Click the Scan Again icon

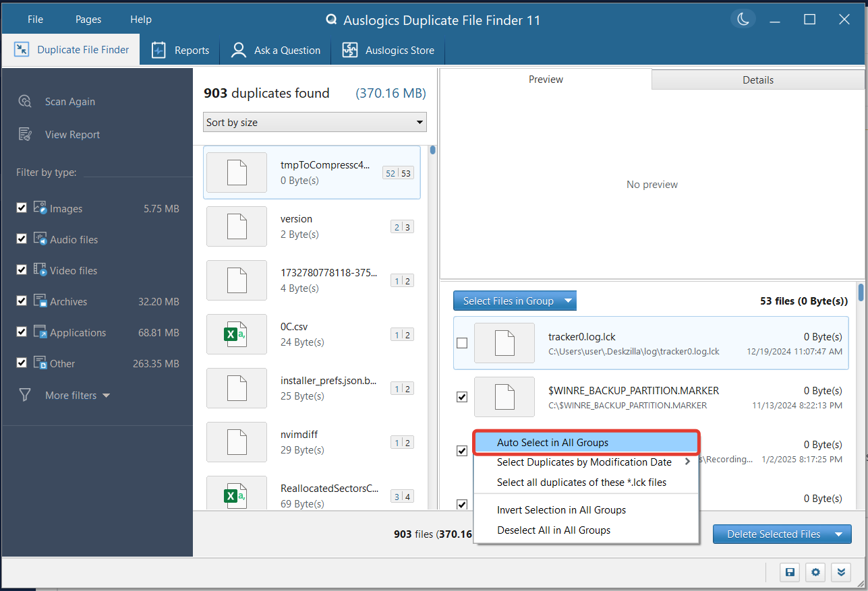coord(25,102)
